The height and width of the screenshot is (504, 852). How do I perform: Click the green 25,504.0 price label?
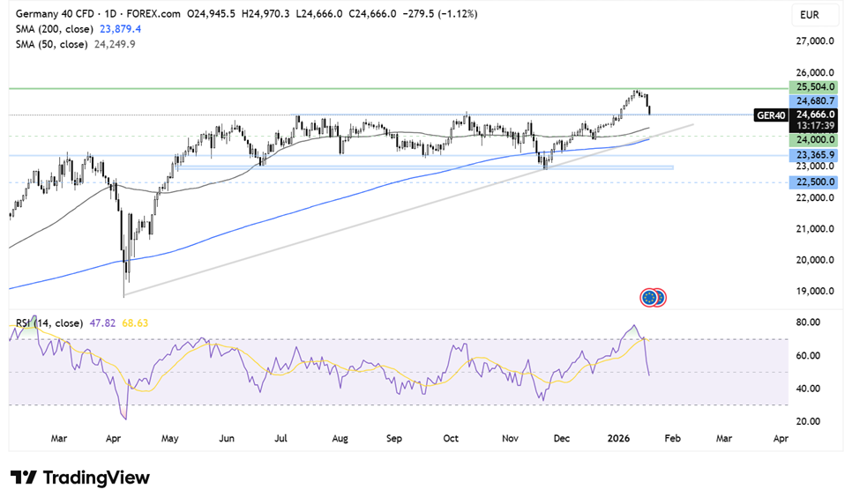811,88
